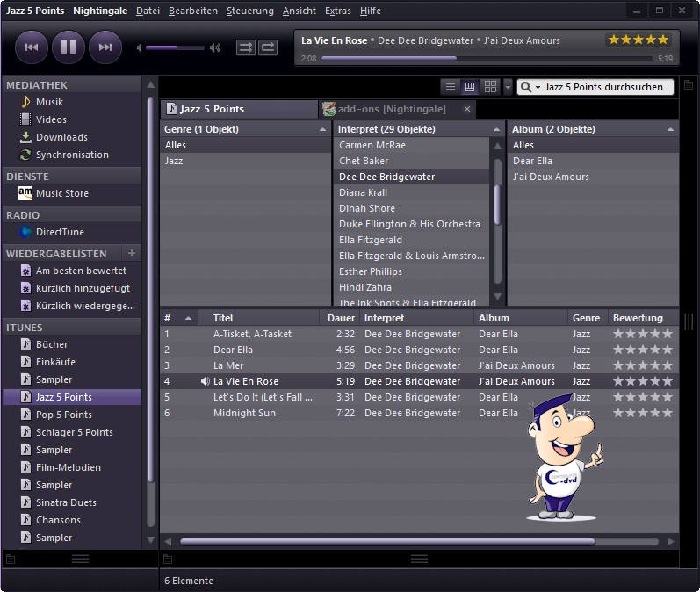Viewport: 700px width, 592px height.
Task: Switch to the grid view layout icon
Action: (x=490, y=87)
